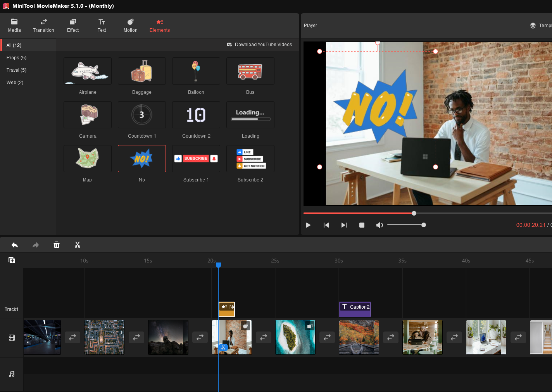Click the Redo arrow in timeline toolbar

point(36,245)
